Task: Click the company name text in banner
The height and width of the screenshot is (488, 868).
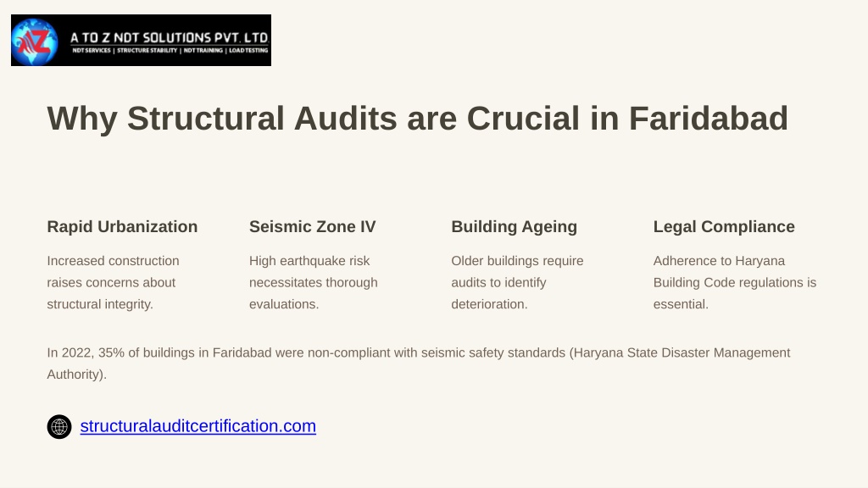Action: click(x=170, y=37)
